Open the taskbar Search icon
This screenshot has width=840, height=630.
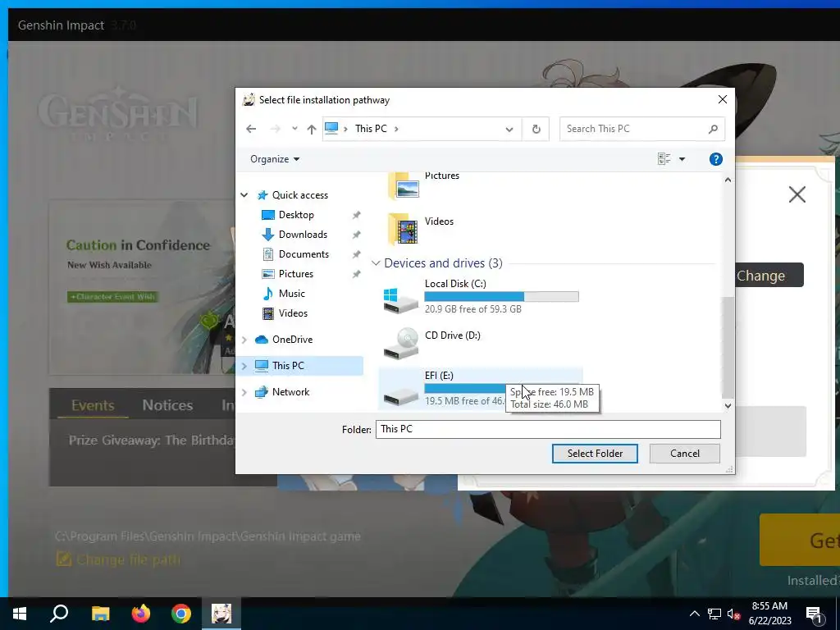coord(59,614)
